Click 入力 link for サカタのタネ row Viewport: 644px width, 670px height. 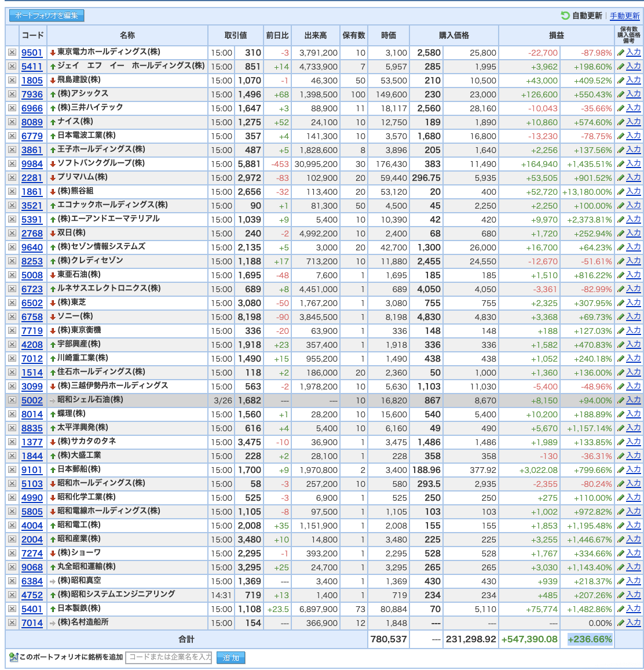[634, 442]
